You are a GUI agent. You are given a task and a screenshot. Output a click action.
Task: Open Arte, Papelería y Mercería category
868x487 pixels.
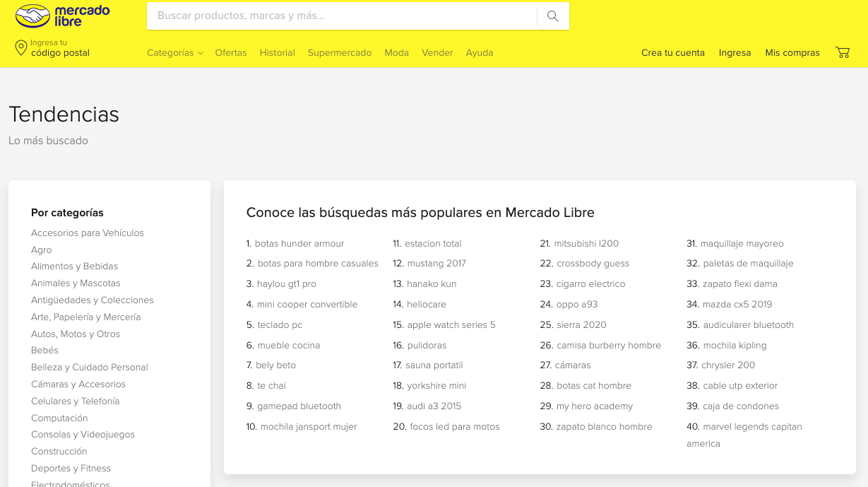(86, 317)
